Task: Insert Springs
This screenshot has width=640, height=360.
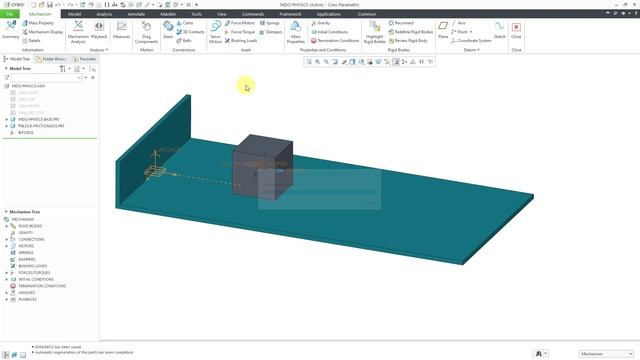Action: pos(270,23)
